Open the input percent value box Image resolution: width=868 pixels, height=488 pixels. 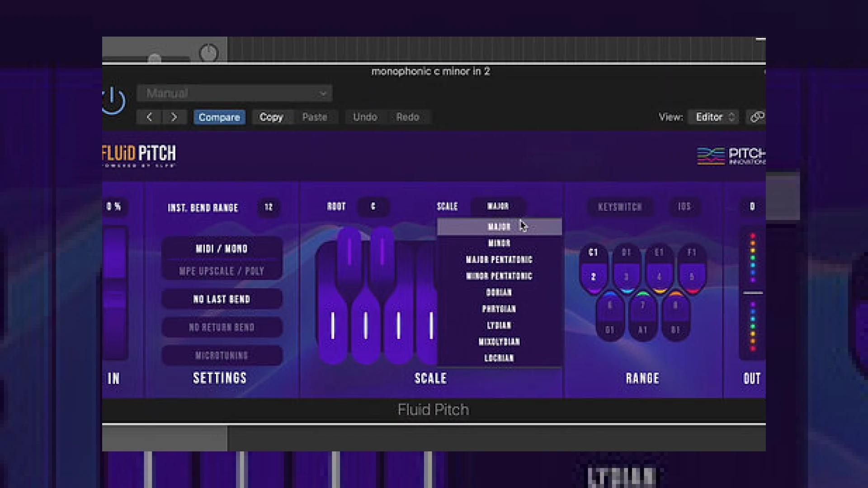(114, 206)
